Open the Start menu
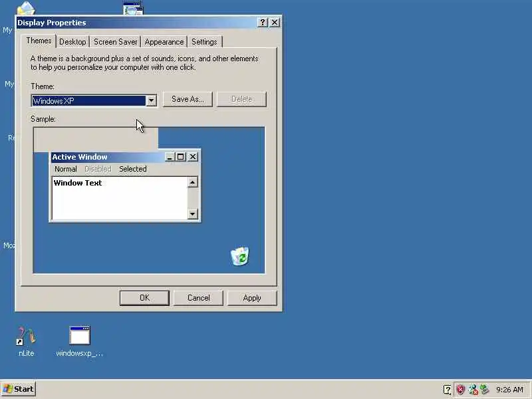 click(x=19, y=389)
